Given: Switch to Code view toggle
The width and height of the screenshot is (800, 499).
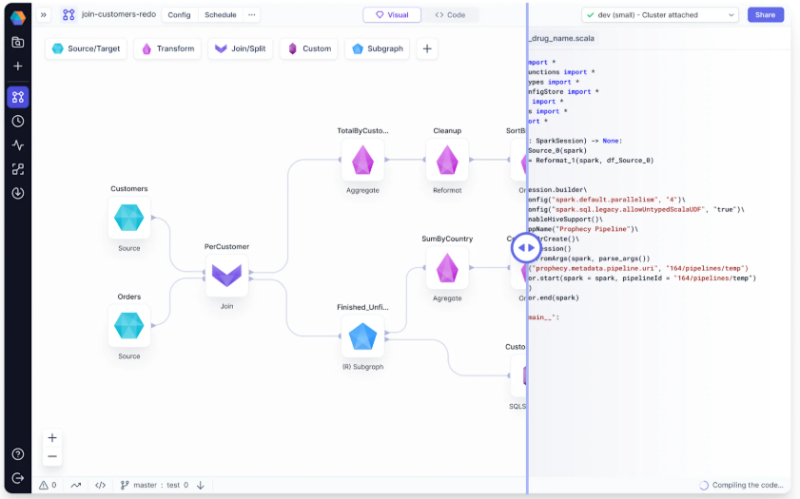Looking at the screenshot, I should point(452,15).
